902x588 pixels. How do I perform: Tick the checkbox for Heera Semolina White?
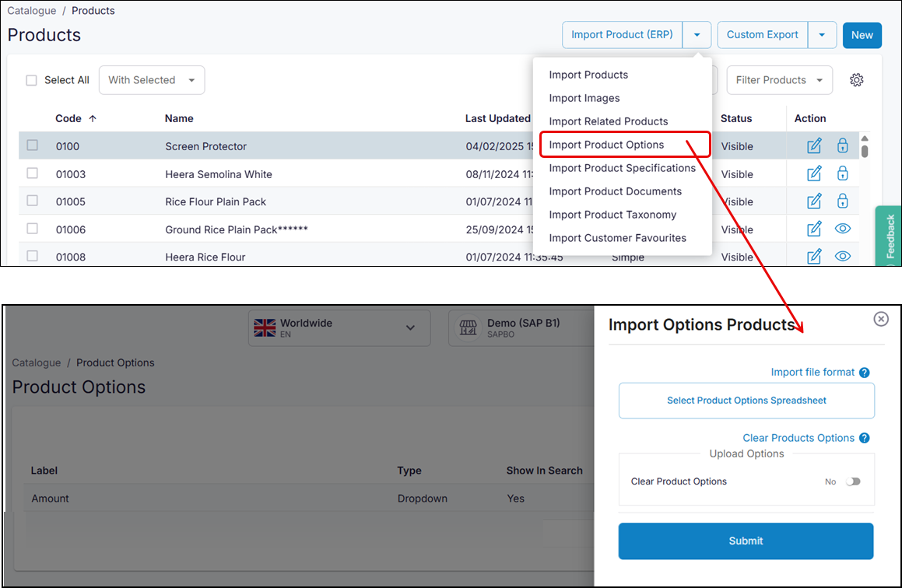coord(31,173)
